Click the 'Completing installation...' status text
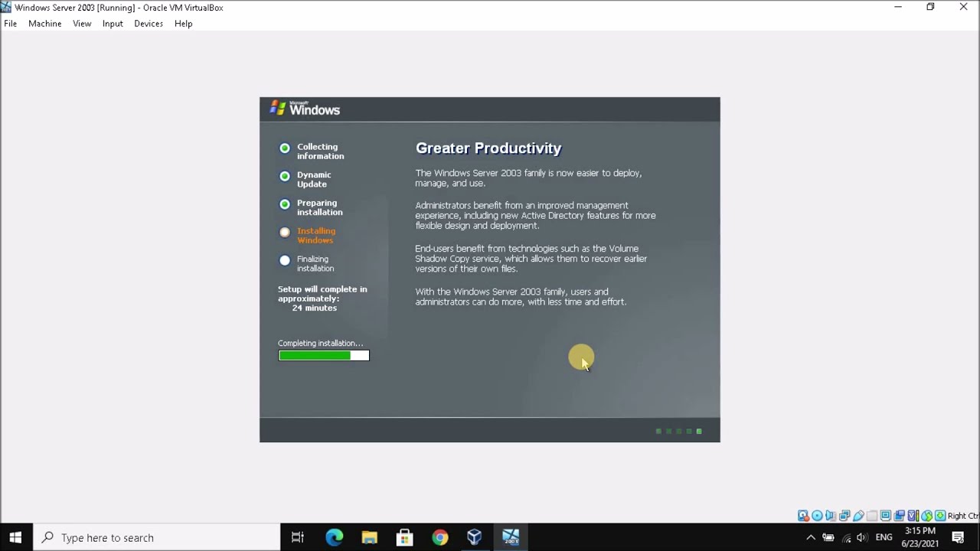The image size is (980, 551). 321,344
